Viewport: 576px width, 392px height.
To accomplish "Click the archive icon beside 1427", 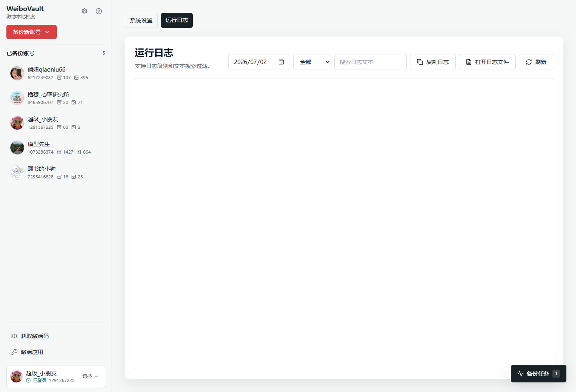I will (x=59, y=152).
